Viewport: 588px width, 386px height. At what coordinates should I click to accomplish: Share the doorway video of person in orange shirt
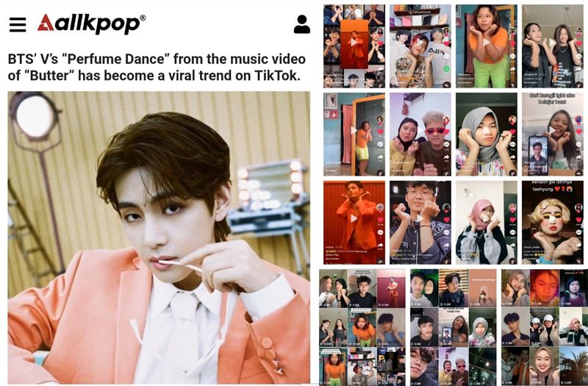click(x=380, y=157)
